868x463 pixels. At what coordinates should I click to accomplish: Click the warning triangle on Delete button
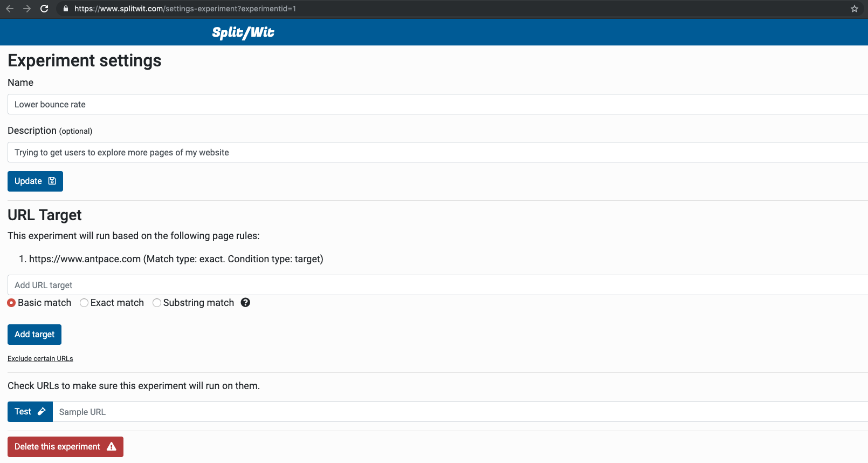112,447
